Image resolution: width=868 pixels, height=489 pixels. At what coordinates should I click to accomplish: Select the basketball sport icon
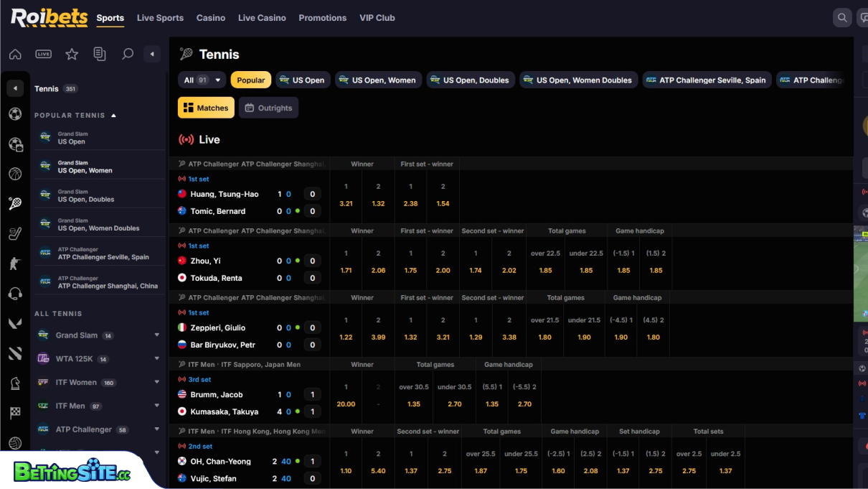[x=16, y=174]
